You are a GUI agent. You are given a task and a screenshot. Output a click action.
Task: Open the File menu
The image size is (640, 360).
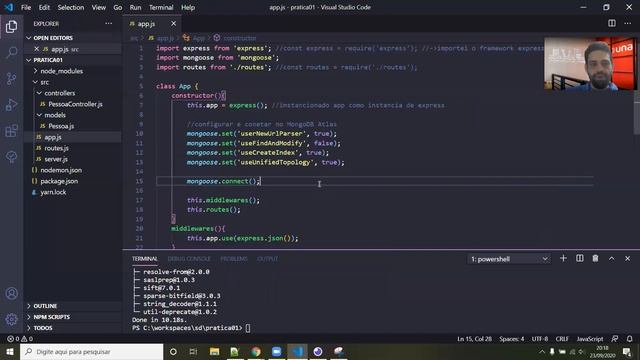tap(26, 7)
